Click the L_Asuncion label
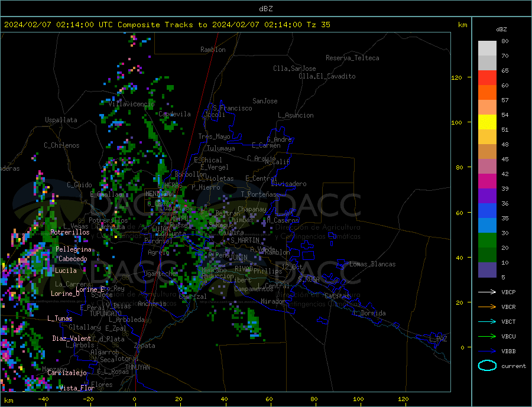 pos(296,115)
